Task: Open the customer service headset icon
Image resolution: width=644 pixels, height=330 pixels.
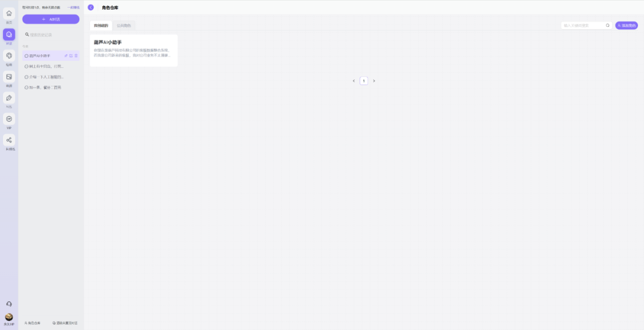Action: (x=9, y=304)
